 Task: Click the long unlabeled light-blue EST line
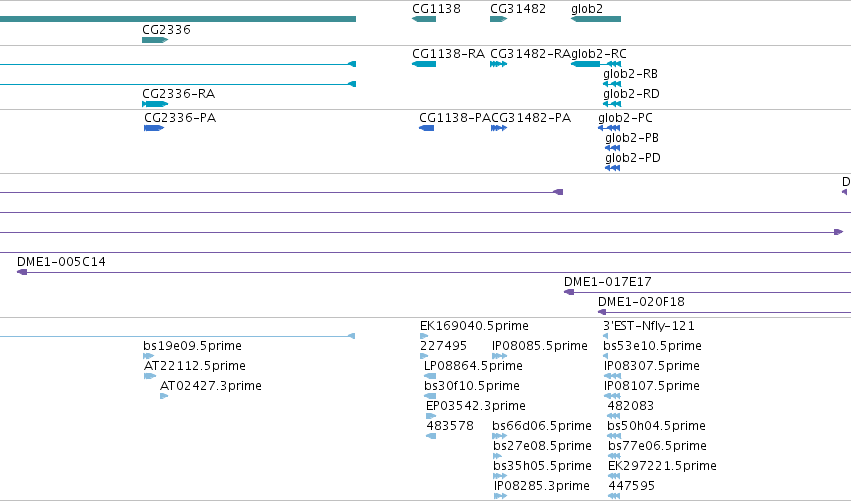click(177, 337)
